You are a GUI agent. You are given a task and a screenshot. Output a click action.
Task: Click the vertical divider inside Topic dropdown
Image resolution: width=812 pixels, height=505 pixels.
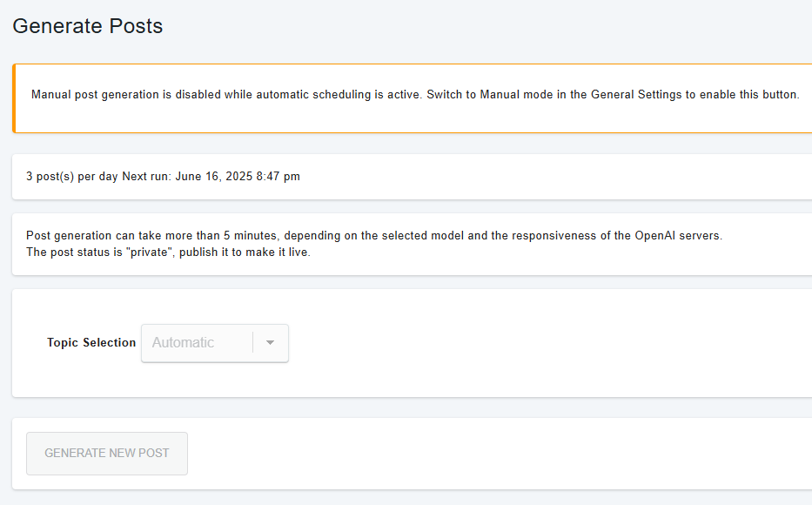click(252, 342)
